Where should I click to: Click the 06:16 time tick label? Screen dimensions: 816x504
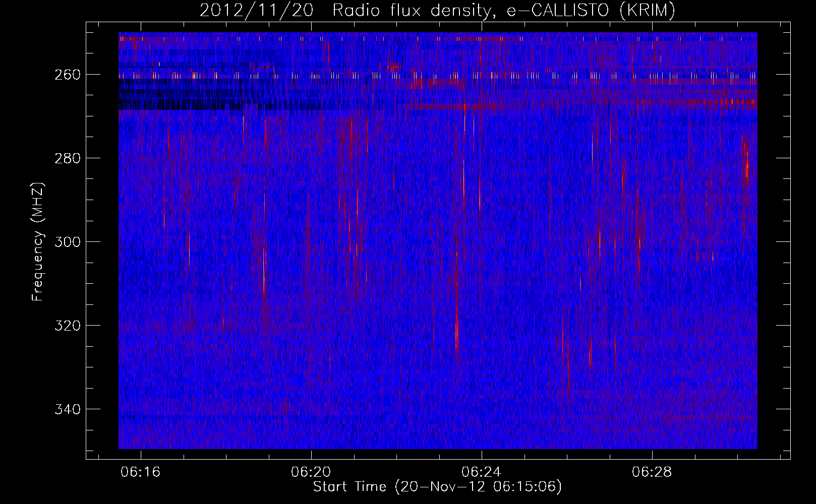(141, 472)
